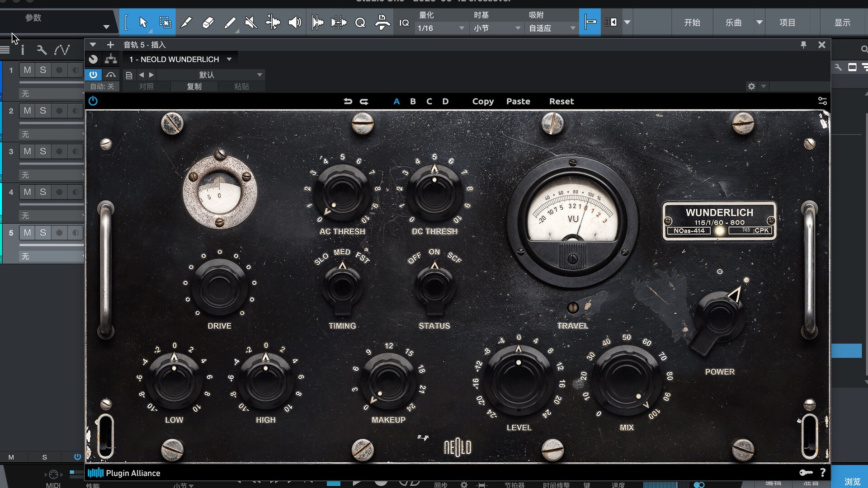
Task: Flip the POWER switch on Wunderlich
Action: tap(719, 319)
